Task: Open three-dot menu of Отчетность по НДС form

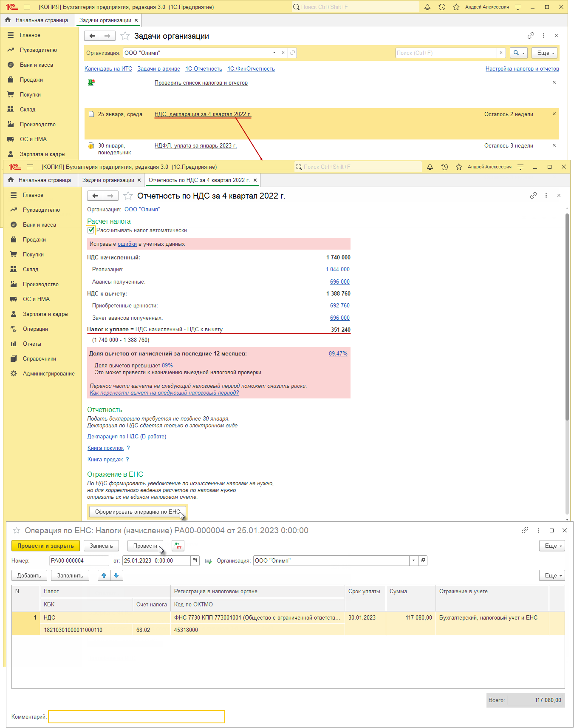Action: coord(546,196)
